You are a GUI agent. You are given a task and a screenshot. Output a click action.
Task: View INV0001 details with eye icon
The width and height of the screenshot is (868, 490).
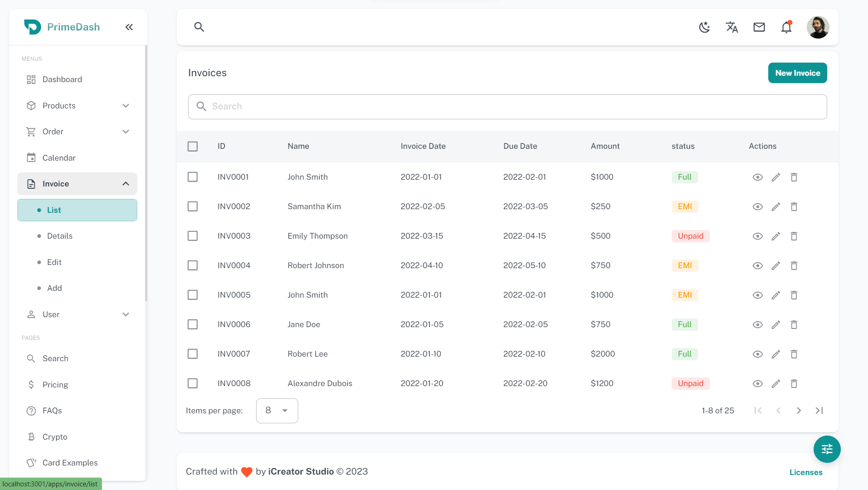[x=757, y=177]
